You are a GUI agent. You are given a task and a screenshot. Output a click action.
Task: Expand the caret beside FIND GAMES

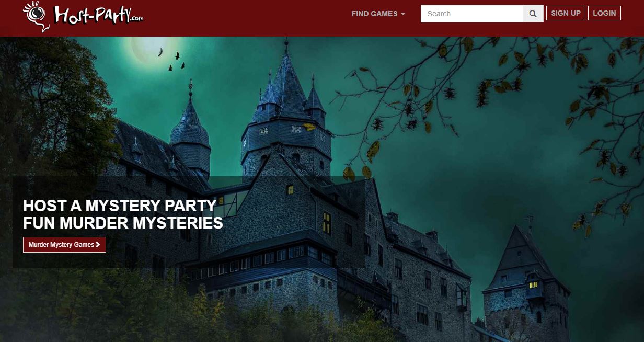[403, 14]
